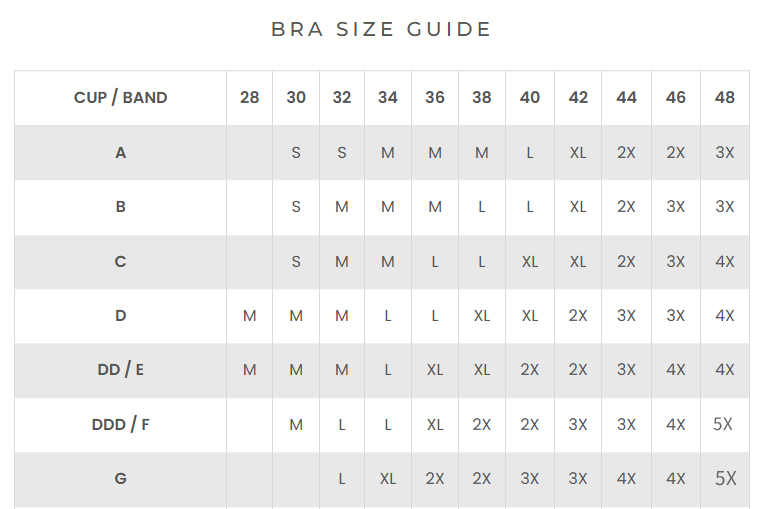Image resolution: width=758 pixels, height=509 pixels.
Task: Select the DDD / F cup row label
Action: (x=120, y=424)
